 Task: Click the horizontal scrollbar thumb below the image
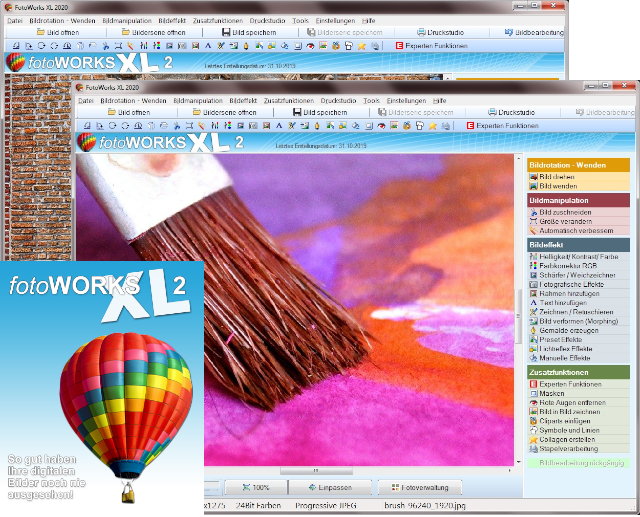pyautogui.click(x=316, y=471)
